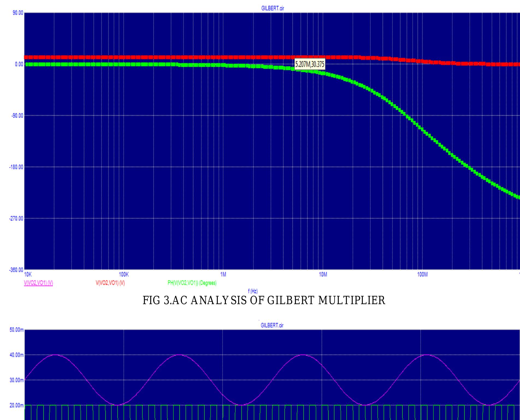520x420 pixels.
Task: Click the -90.00 y-axis value
Action: click(x=17, y=116)
